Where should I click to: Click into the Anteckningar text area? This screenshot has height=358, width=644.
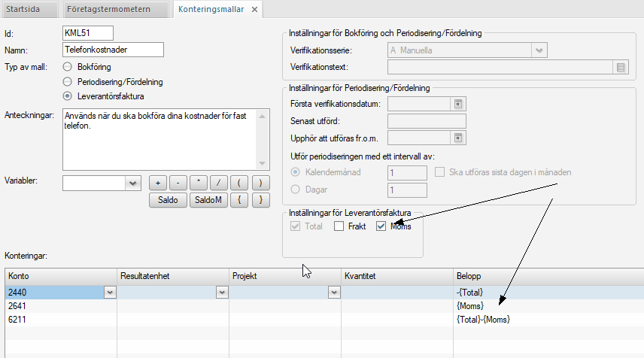point(159,140)
